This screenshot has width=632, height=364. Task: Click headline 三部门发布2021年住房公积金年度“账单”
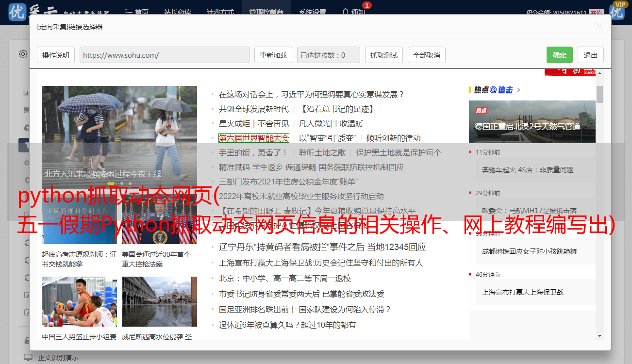(288, 182)
